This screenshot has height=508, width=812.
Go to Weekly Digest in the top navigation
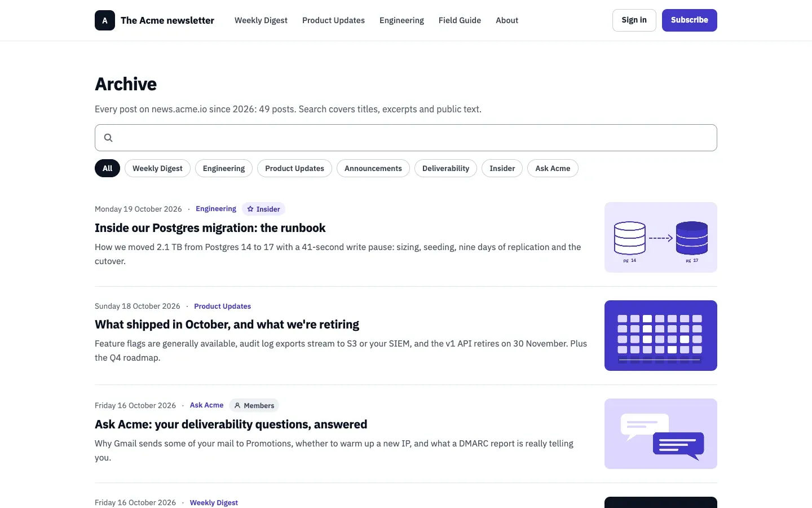pyautogui.click(x=261, y=20)
